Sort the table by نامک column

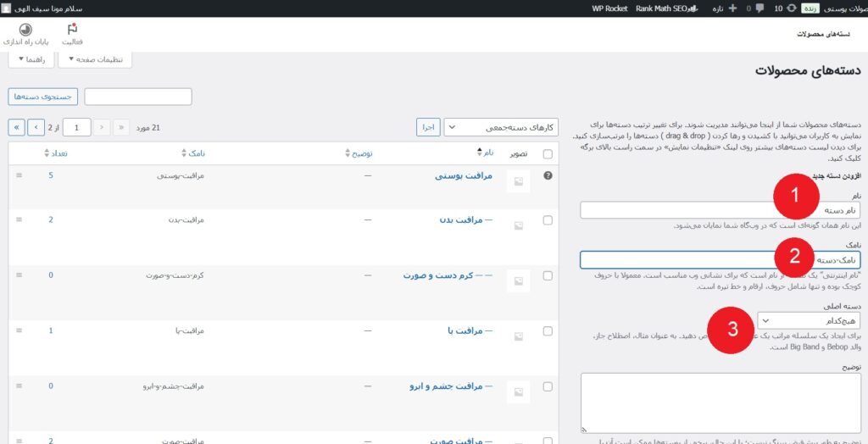tap(193, 153)
